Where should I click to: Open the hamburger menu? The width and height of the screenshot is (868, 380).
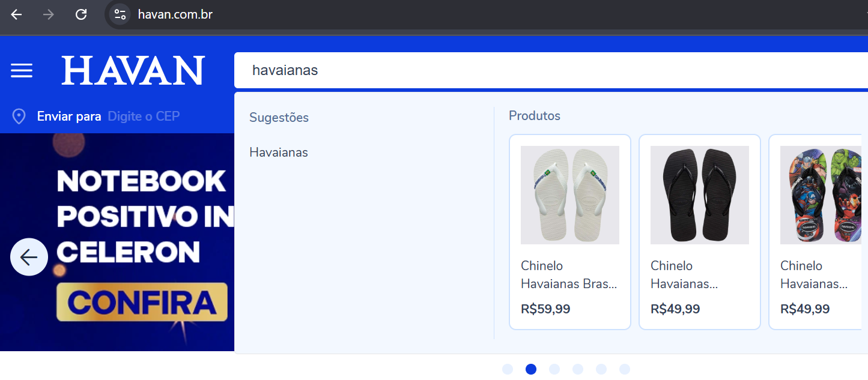(x=22, y=70)
